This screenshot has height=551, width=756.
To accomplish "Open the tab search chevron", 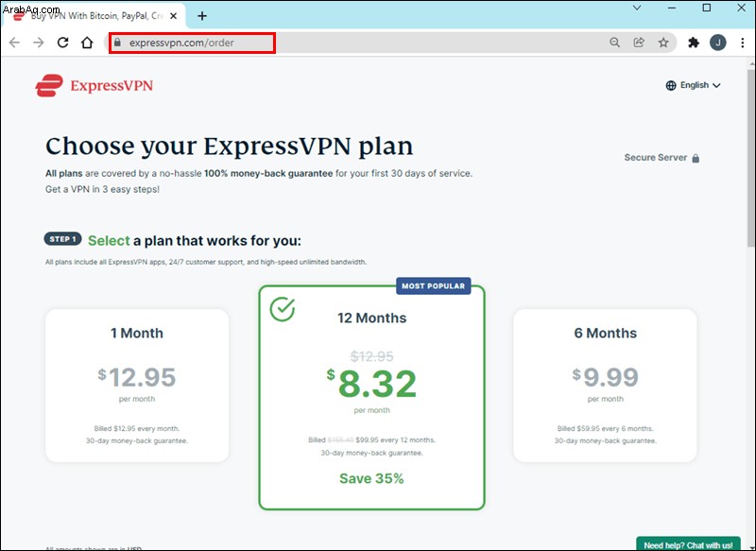I will (x=637, y=8).
